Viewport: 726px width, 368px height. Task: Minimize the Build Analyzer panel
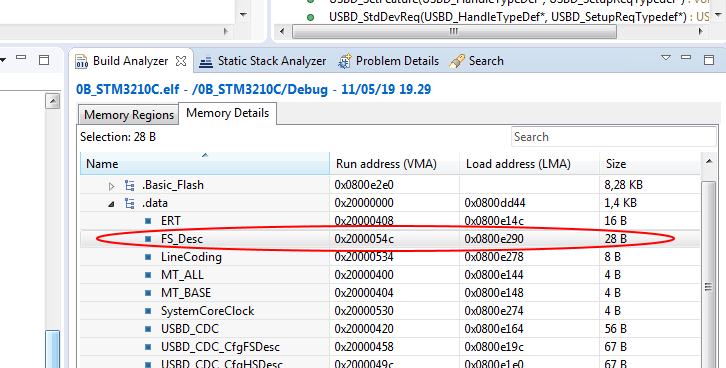pos(686,57)
